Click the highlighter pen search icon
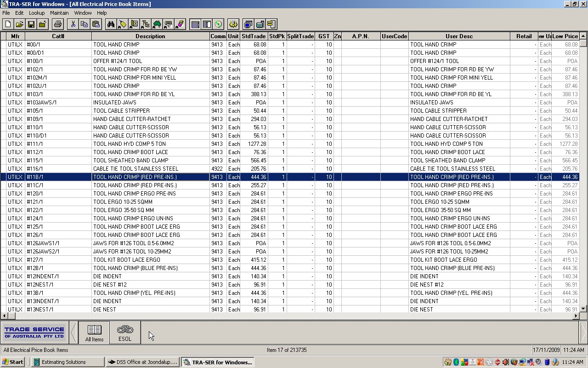Viewport: 588px width, 368px height. click(180, 24)
